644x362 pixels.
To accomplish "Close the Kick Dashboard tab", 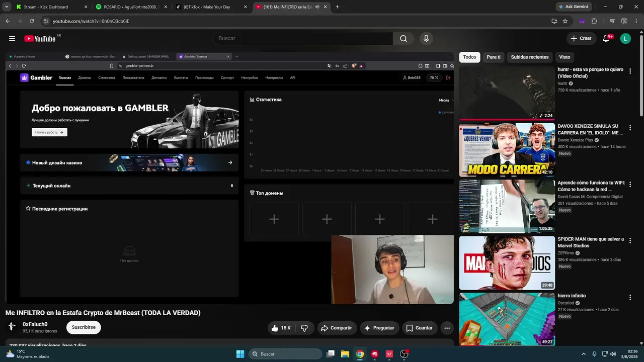I will [86, 7].
